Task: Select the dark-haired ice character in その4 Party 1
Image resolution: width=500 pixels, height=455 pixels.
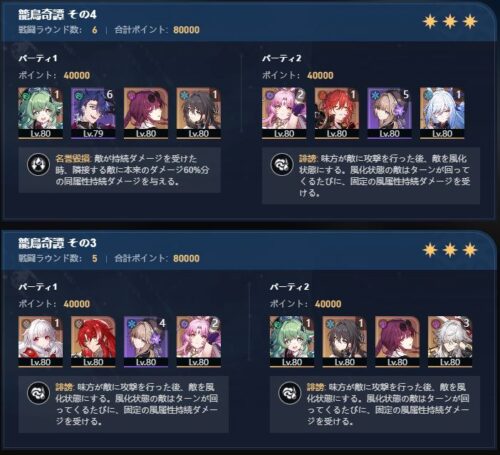Action: (198, 113)
